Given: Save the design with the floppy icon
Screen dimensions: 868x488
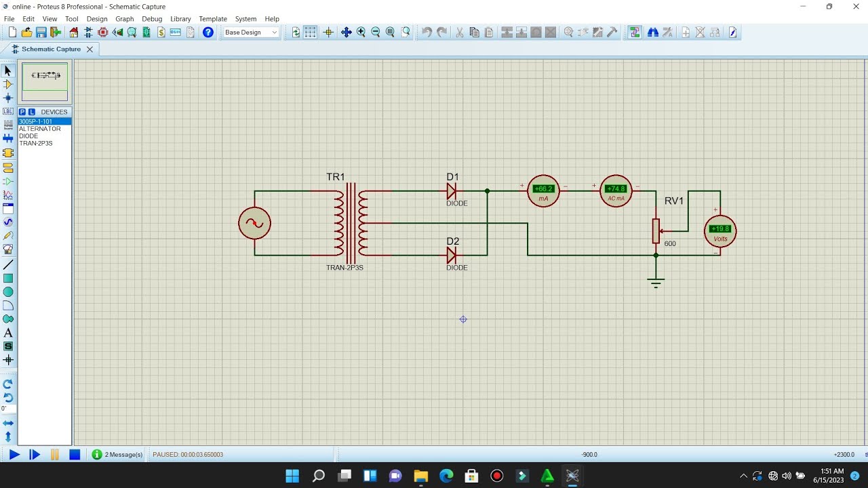Looking at the screenshot, I should (x=41, y=32).
